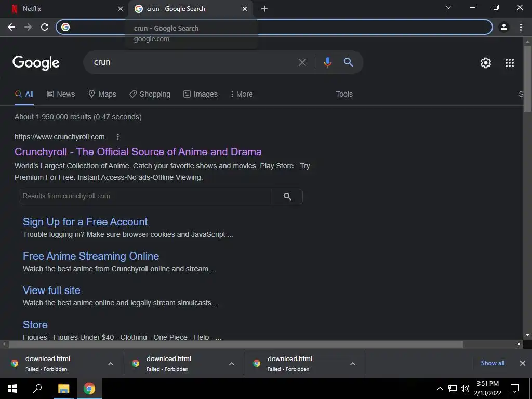The image size is (532, 399).
Task: Open a new browser tab
Action: 264,9
